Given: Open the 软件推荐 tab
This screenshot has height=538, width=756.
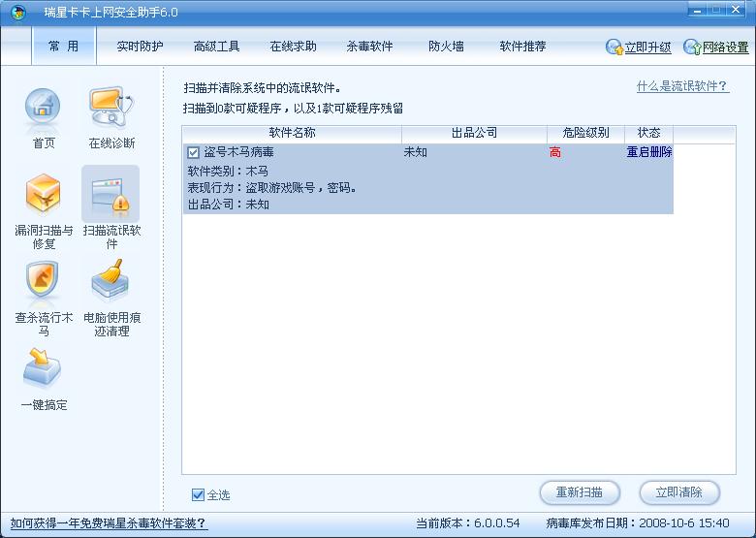Looking at the screenshot, I should click(522, 47).
